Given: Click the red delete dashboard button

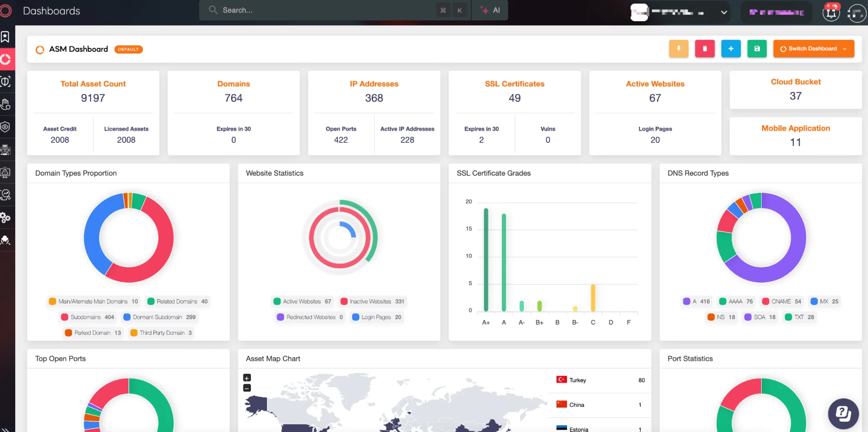Looking at the screenshot, I should pos(705,49).
